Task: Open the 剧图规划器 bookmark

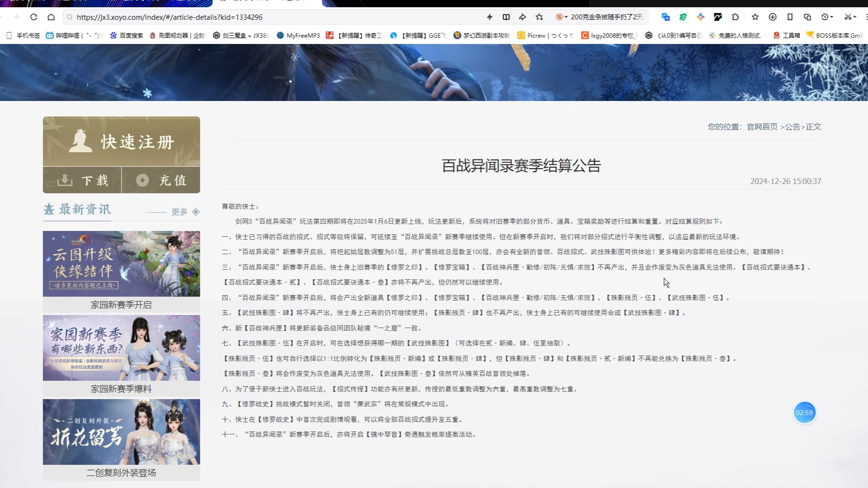Action: (x=177, y=35)
